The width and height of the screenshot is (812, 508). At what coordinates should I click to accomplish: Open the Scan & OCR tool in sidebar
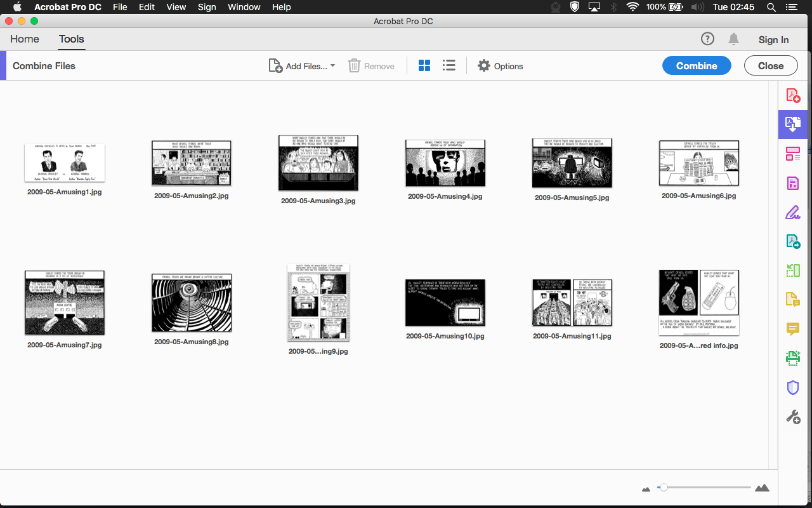point(793,358)
